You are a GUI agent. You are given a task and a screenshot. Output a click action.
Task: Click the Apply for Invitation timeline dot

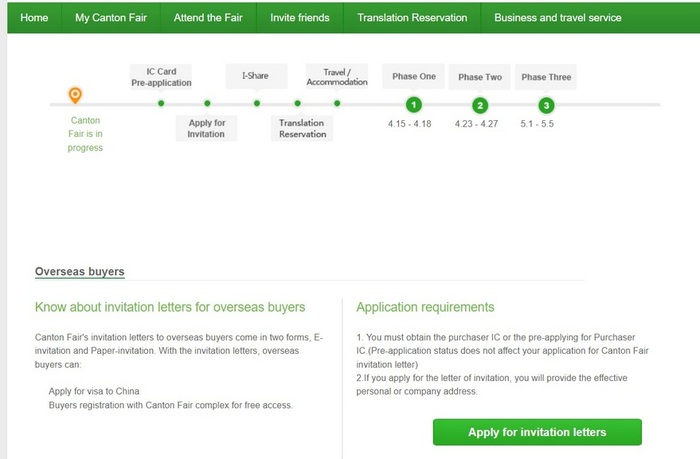[207, 103]
